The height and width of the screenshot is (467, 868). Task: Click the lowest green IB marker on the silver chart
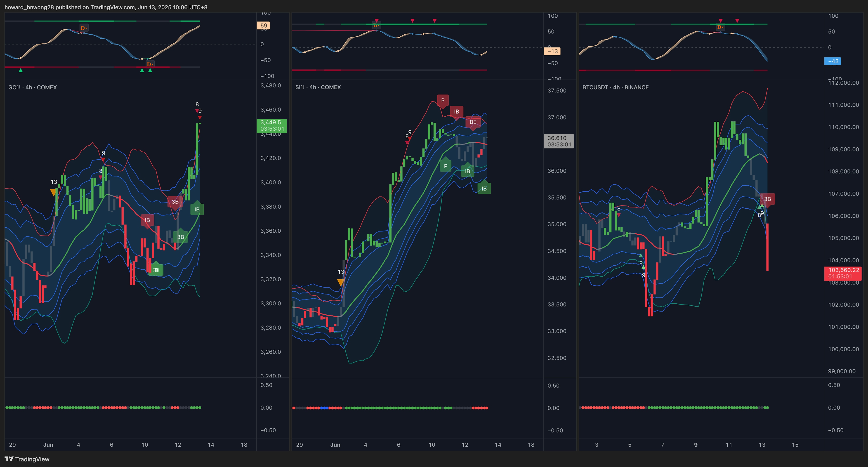click(484, 188)
